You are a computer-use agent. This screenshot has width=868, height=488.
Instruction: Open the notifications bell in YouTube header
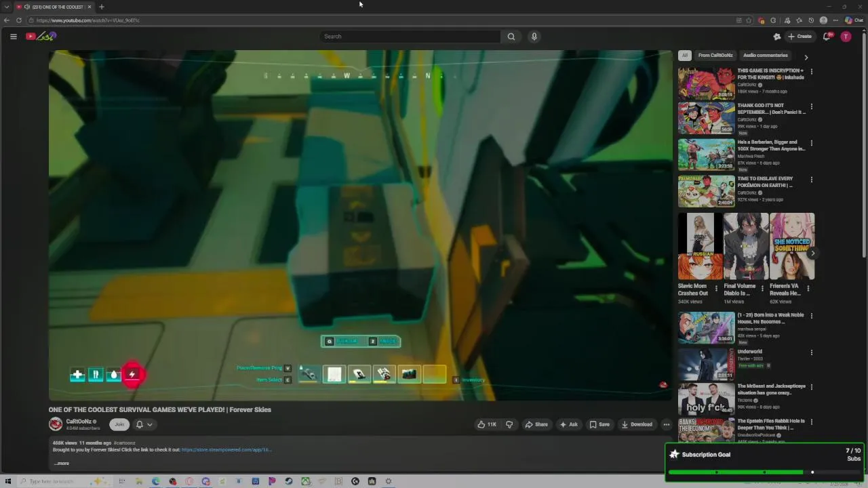point(827,37)
